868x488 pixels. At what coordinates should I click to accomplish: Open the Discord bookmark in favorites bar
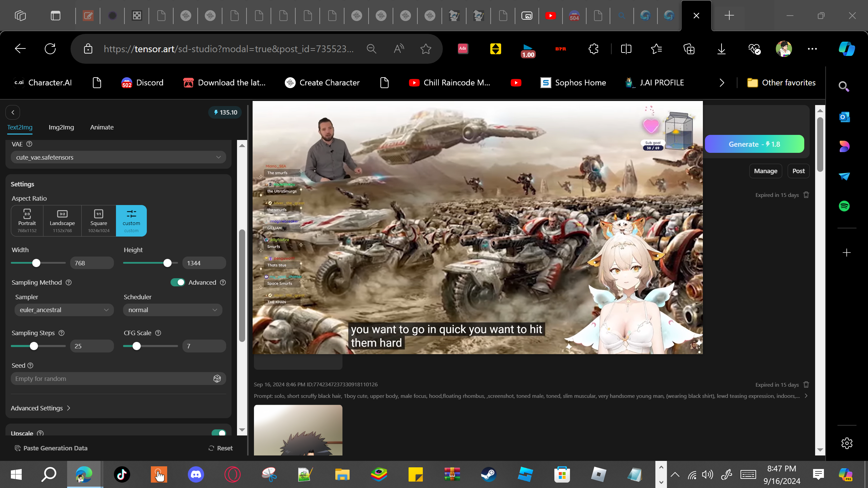[x=142, y=83]
